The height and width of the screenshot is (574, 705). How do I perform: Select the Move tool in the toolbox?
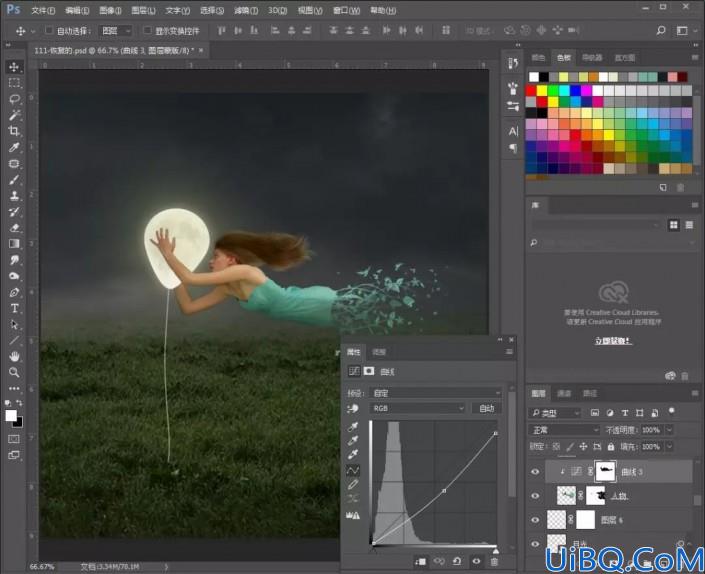[14, 67]
